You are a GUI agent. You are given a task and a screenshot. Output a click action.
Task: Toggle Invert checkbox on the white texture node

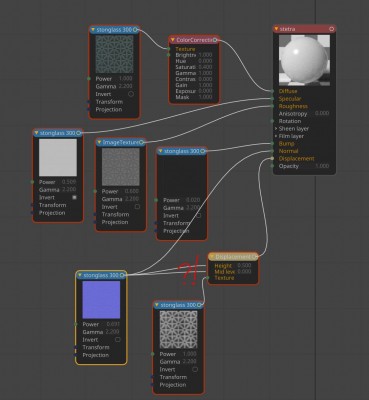click(x=74, y=197)
